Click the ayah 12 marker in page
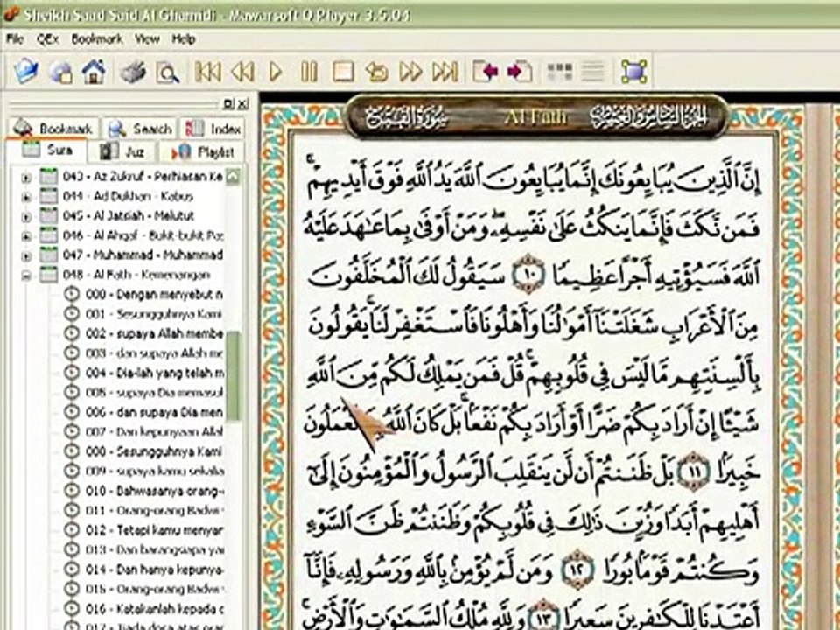The image size is (840, 630). pos(577,571)
